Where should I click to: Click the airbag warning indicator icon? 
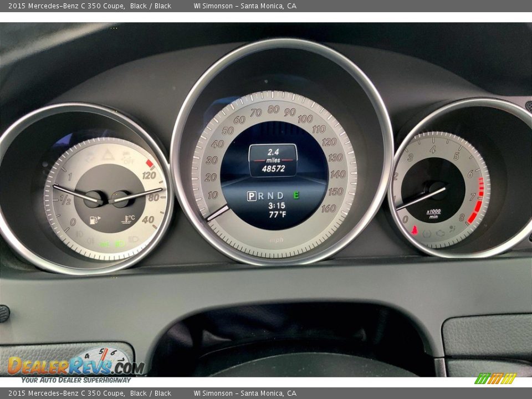click(452, 229)
